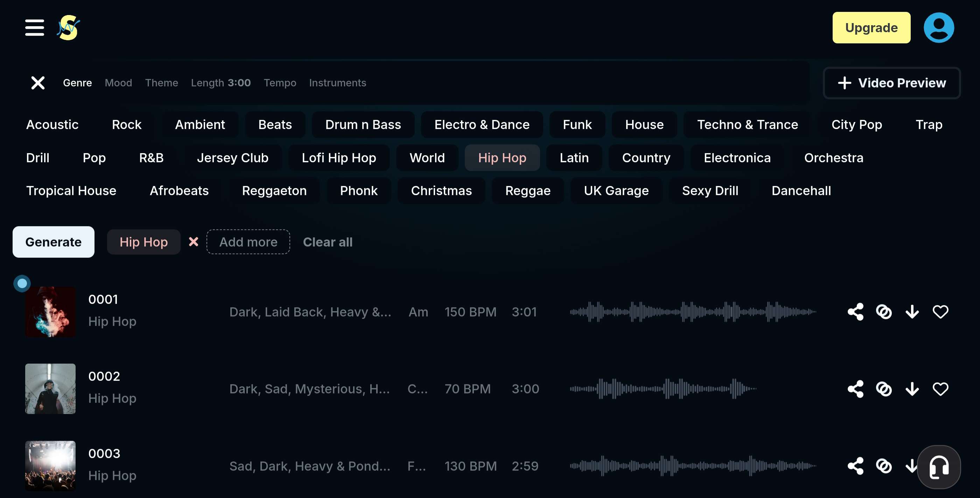Viewport: 980px width, 498px height.
Task: Share track 0001
Action: click(856, 312)
